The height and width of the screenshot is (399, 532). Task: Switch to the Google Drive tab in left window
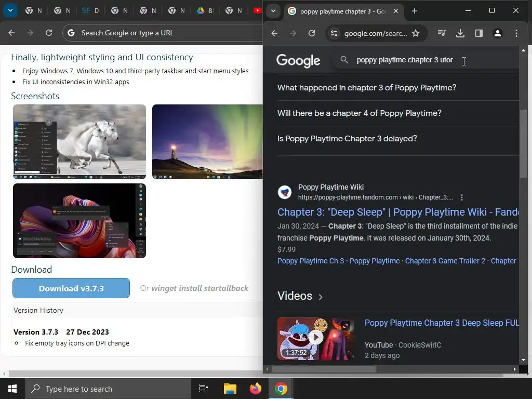(x=205, y=11)
